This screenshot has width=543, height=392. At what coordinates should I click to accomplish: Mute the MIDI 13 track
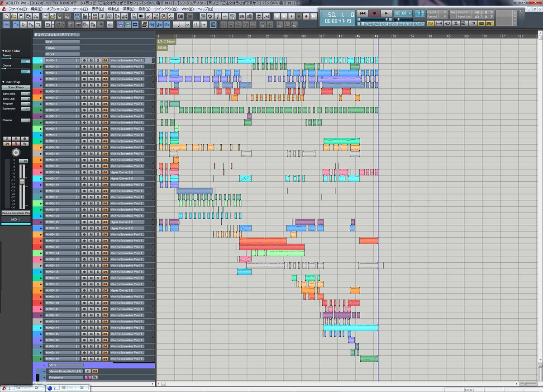tap(91, 91)
